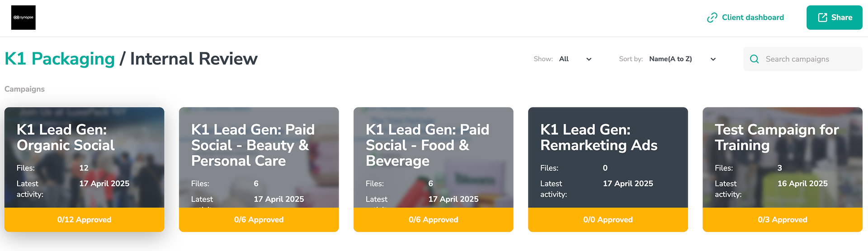The height and width of the screenshot is (251, 868).
Task: Expand the Show All dropdown chevron
Action: point(589,59)
